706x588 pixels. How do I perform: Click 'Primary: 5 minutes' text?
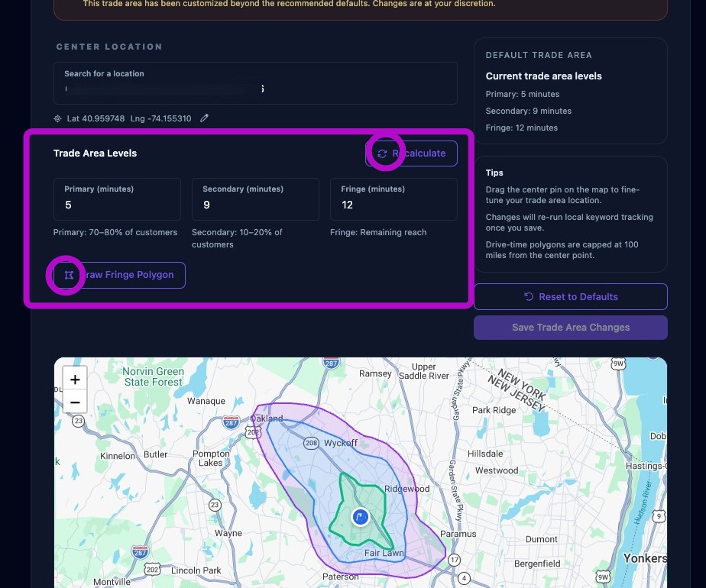[523, 94]
